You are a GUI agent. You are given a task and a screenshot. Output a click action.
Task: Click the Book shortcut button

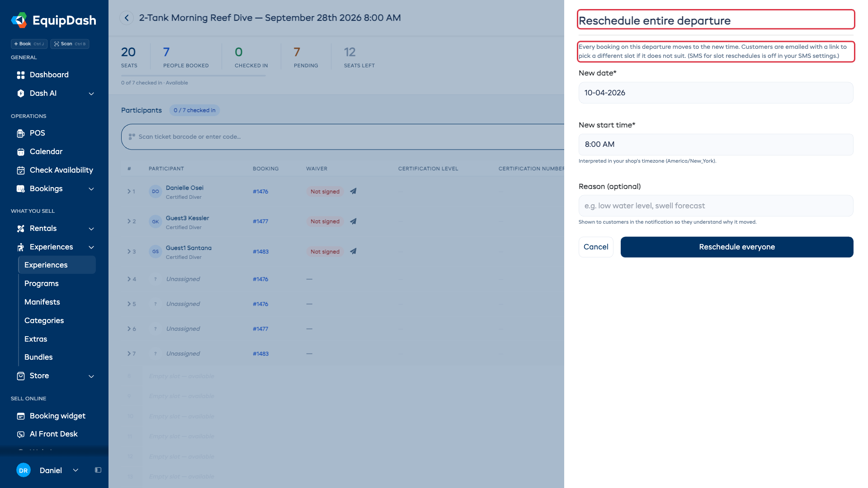[29, 44]
